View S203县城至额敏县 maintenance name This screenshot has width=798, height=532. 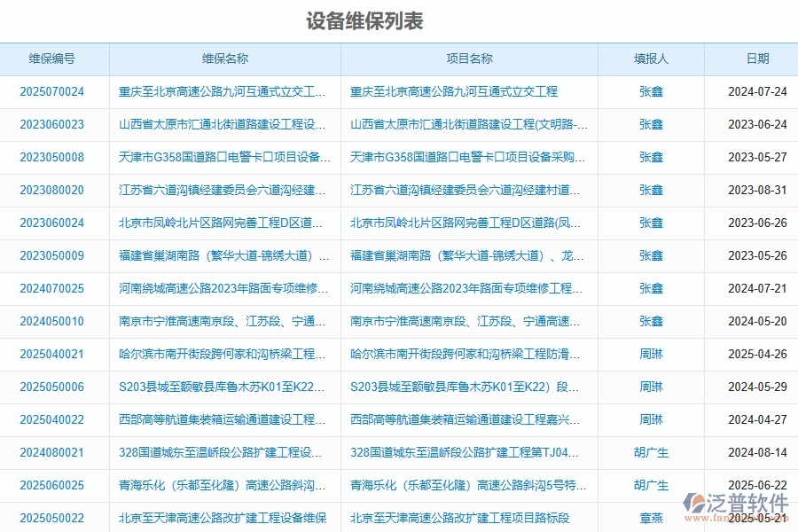(222, 387)
